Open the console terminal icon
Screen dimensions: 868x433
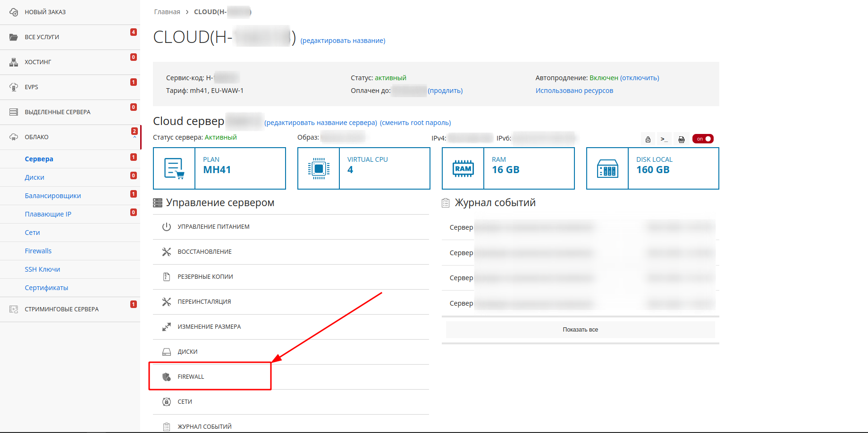(664, 139)
